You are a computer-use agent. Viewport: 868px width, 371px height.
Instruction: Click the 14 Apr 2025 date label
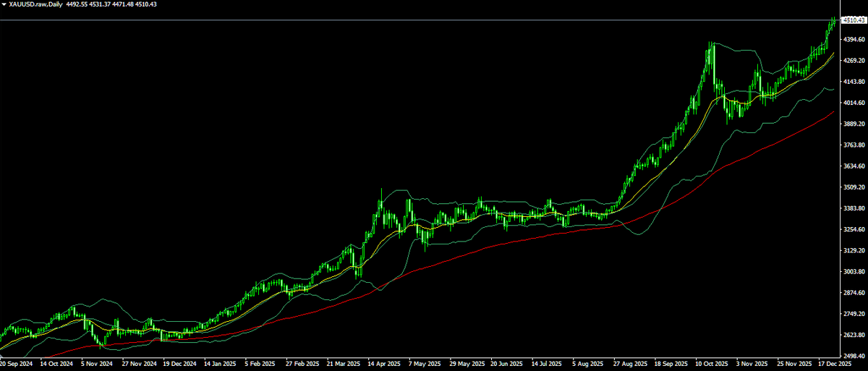coord(385,365)
